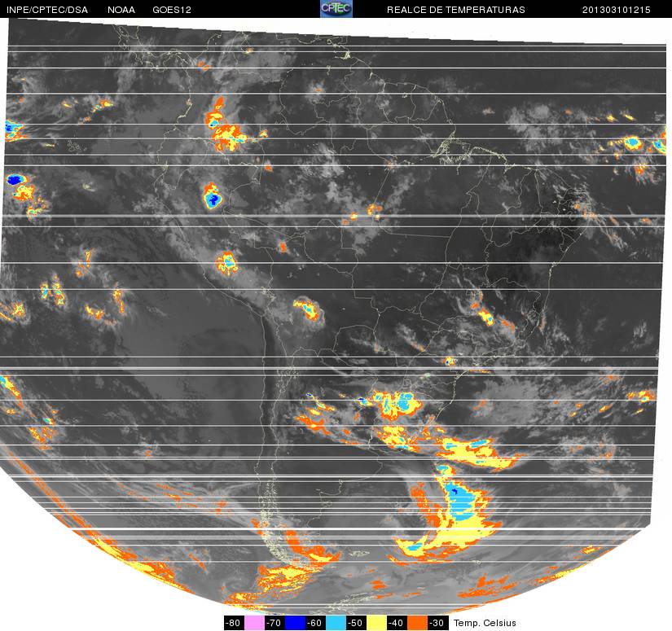Click the GOES12 satellite label

(172, 10)
